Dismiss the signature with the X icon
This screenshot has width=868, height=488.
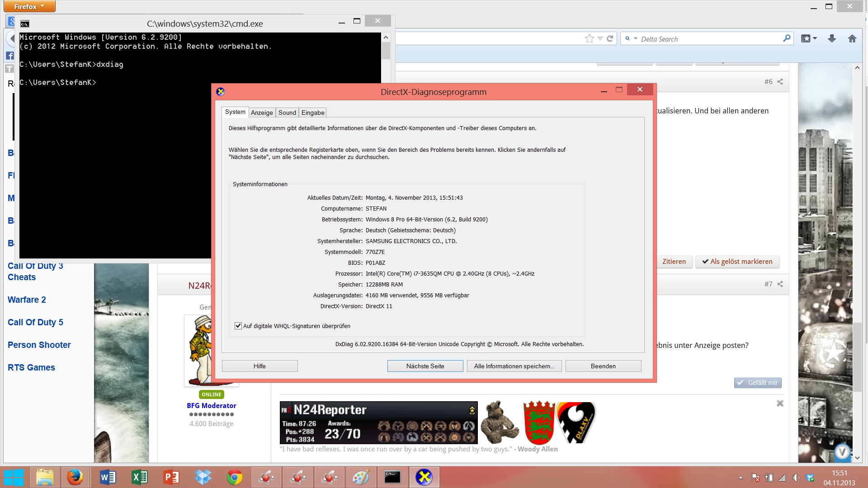780,403
